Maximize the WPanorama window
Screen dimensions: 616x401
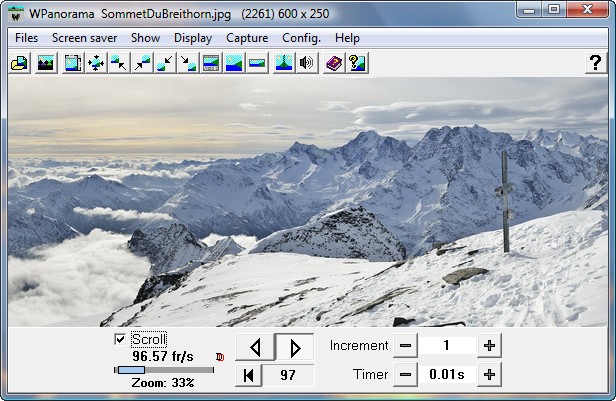(554, 10)
